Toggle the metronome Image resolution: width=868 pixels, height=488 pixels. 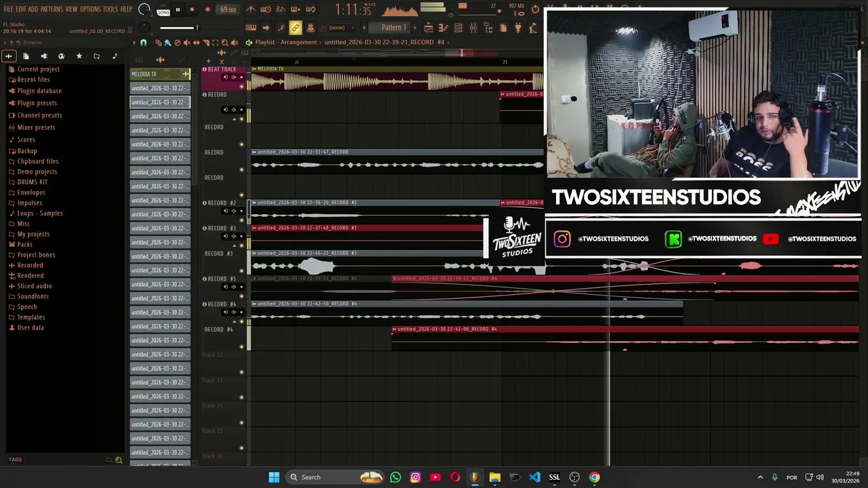pyautogui.click(x=251, y=9)
